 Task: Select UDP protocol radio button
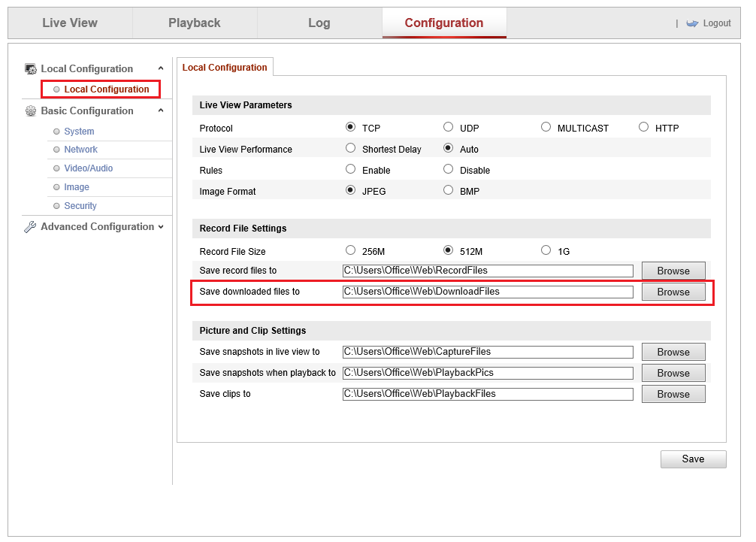[x=449, y=127]
